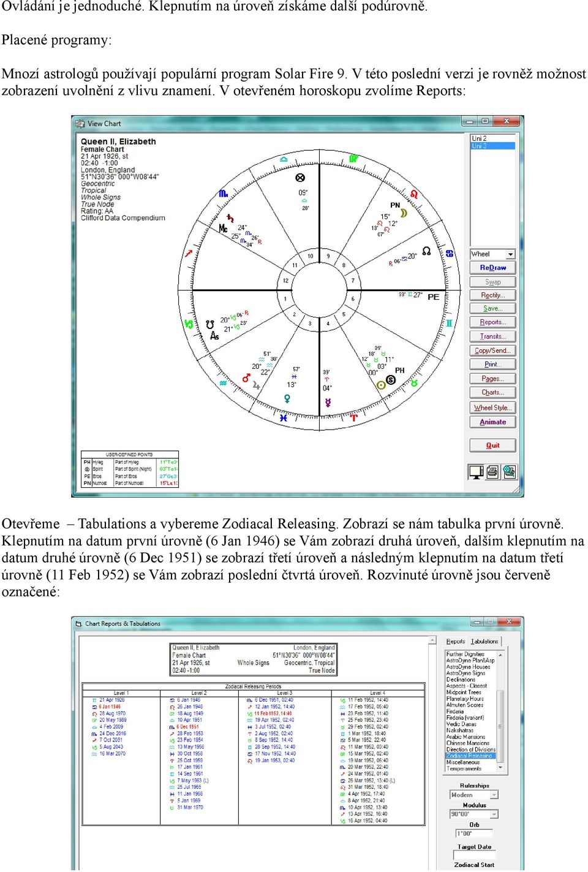Click the report pane scroll up arrow
This screenshot has height=872, width=588.
click(432, 641)
